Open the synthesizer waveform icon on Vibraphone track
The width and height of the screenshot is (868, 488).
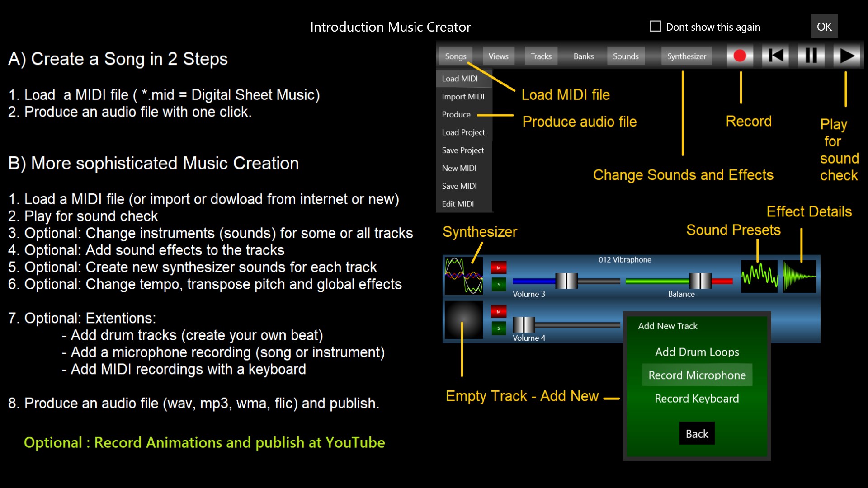[463, 276]
